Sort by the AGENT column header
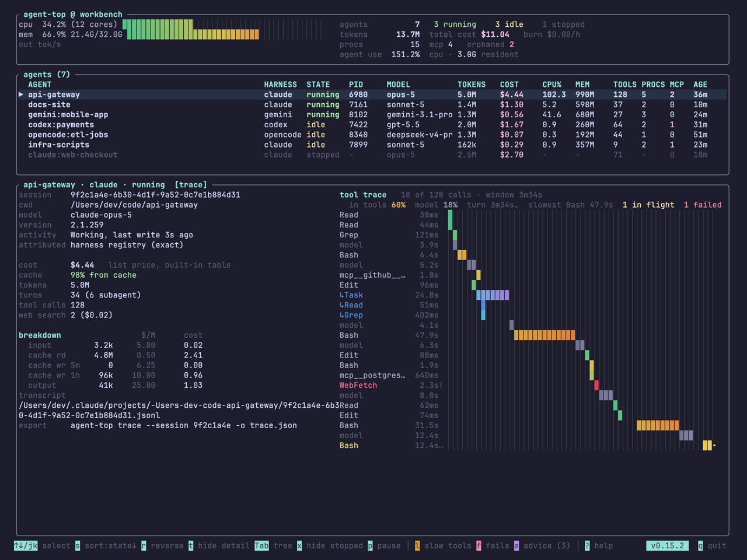This screenshot has width=747, height=560. coord(40,85)
